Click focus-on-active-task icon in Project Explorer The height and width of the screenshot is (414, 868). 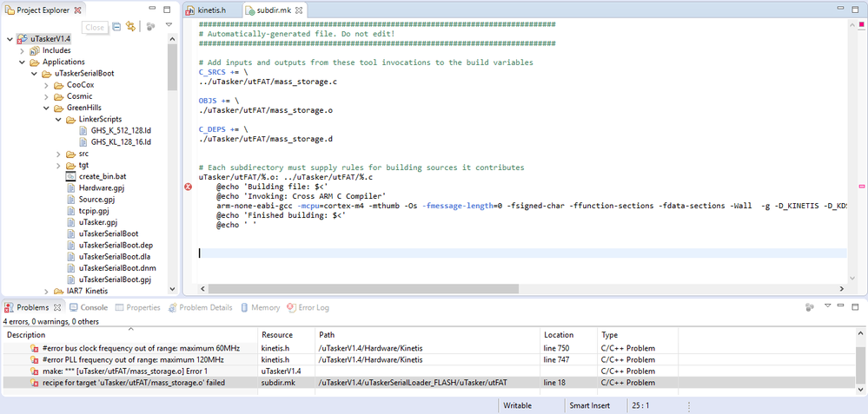pyautogui.click(x=151, y=26)
